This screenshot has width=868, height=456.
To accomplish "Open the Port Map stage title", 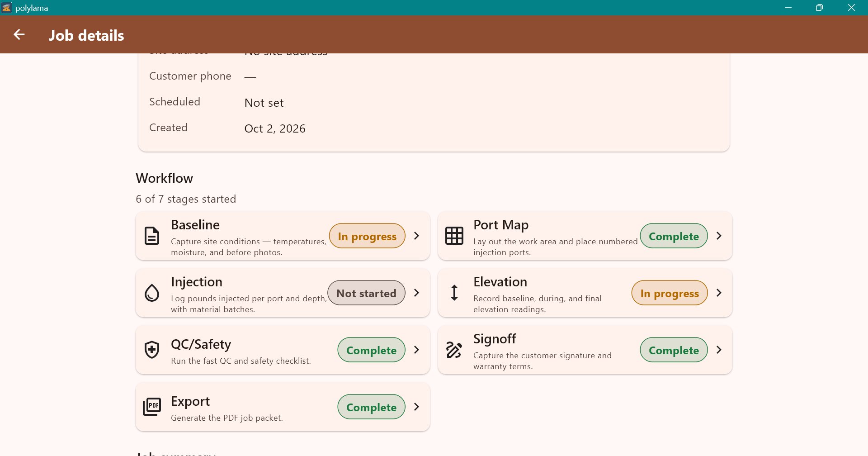I will [x=501, y=225].
